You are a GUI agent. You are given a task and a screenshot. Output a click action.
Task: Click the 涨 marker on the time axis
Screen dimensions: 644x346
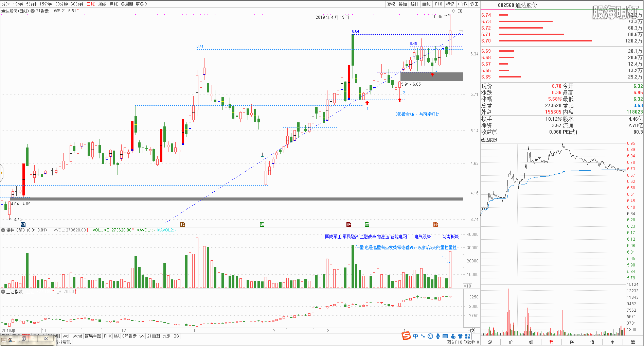point(348,224)
